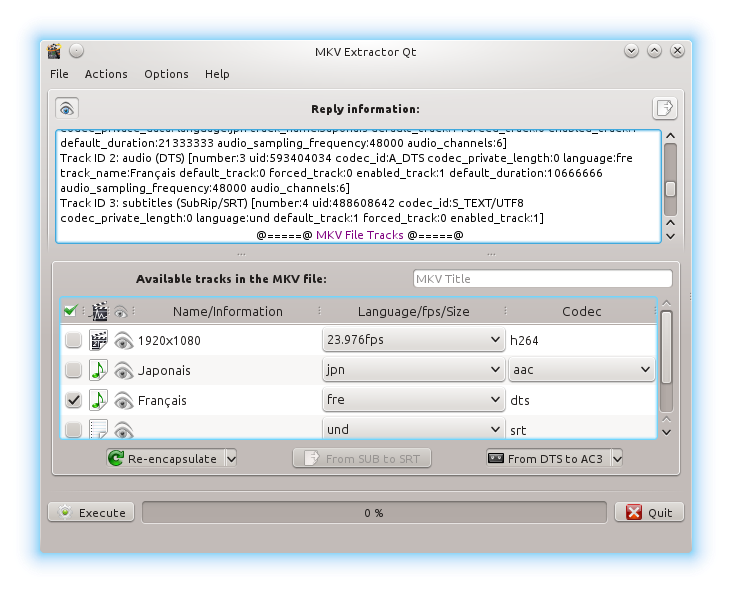The height and width of the screenshot is (593, 732).
Task: Open the jpn language dropdown
Action: point(413,369)
